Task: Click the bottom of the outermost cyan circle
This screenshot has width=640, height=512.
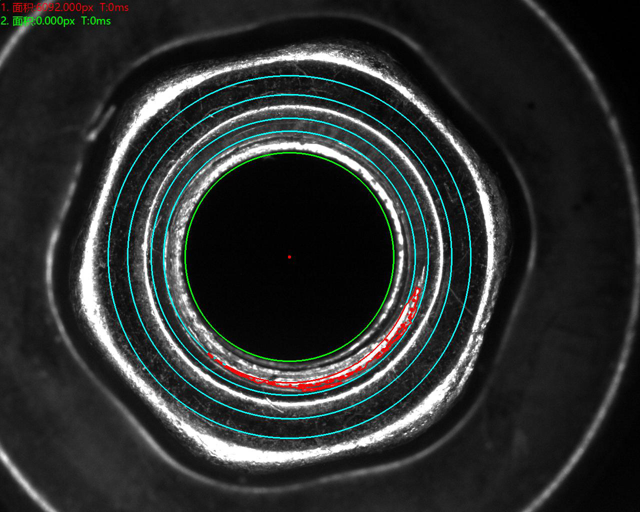Action: pyautogui.click(x=289, y=439)
